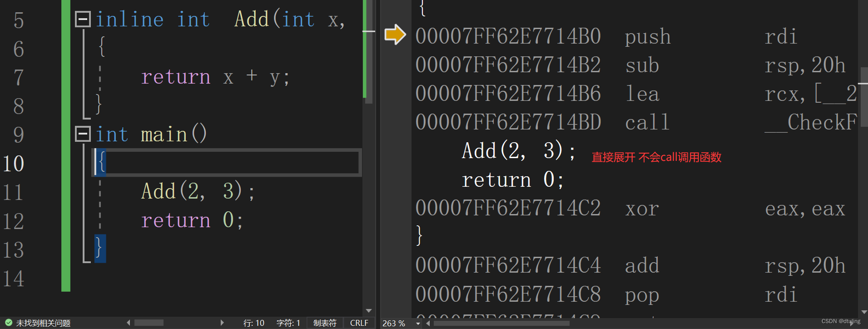This screenshot has width=868, height=329.
Task: Click address 00007FF62E7714B6 lea line
Action: pyautogui.click(x=636, y=94)
